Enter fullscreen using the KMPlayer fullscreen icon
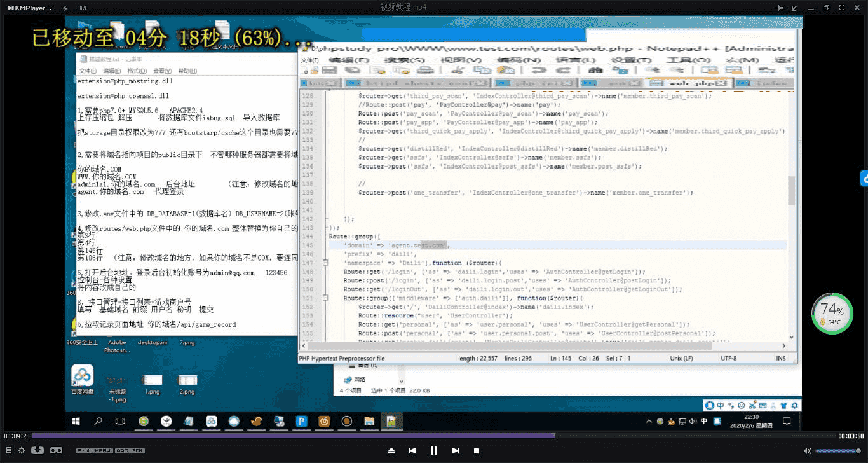This screenshot has height=463, width=868. tap(841, 8)
